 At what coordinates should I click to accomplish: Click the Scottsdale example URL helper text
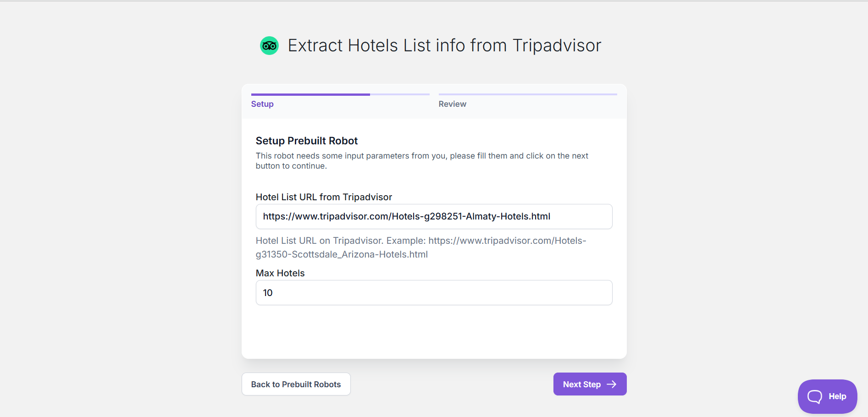pos(420,247)
